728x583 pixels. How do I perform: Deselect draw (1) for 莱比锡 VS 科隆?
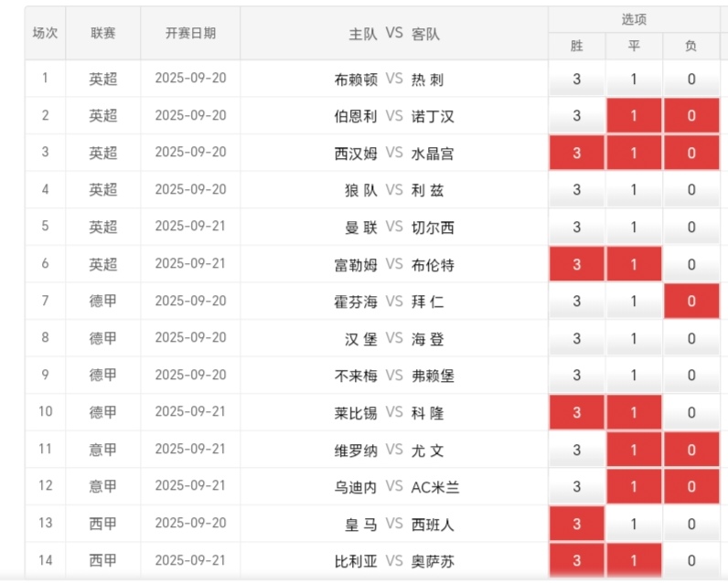pos(634,412)
